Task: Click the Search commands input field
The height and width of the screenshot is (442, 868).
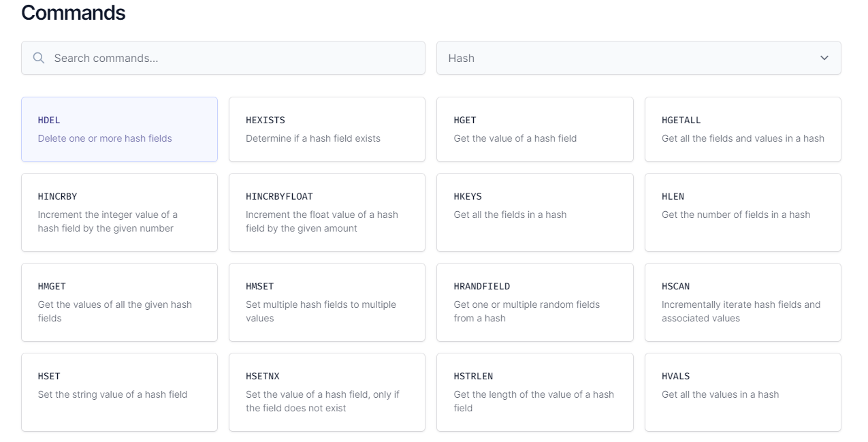Action: pos(231,59)
